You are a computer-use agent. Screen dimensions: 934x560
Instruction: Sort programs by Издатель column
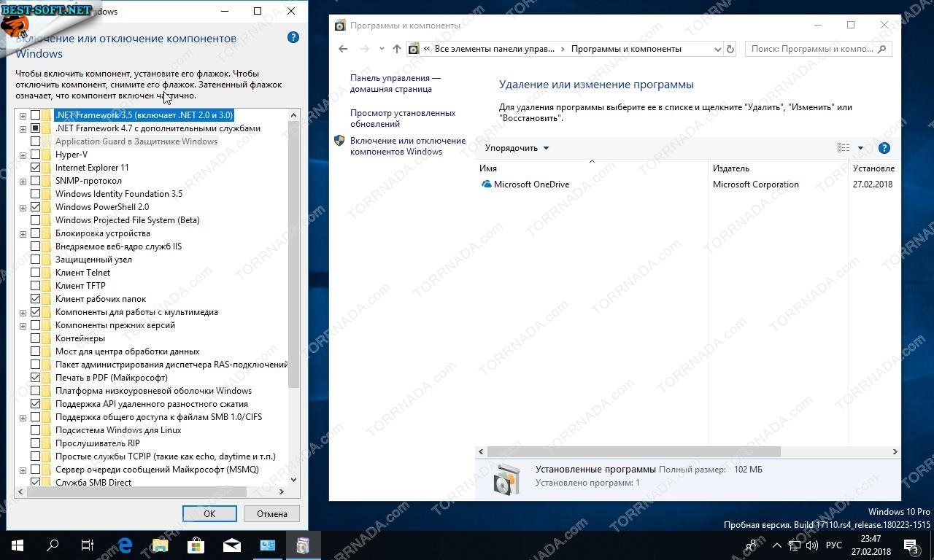(779, 168)
